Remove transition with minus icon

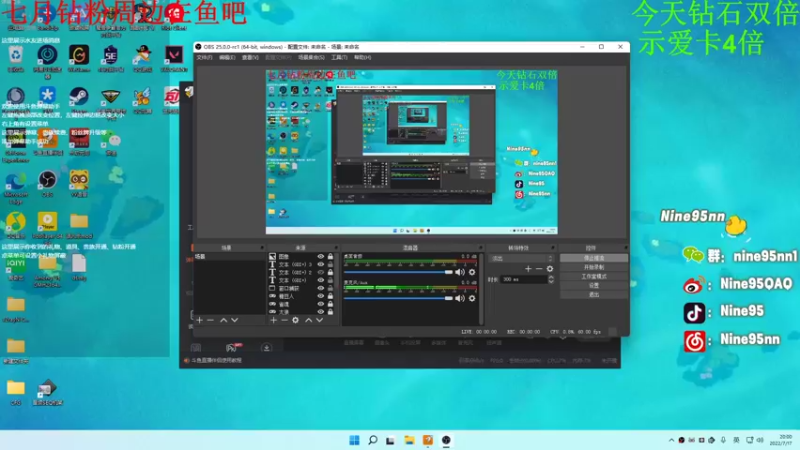539,268
